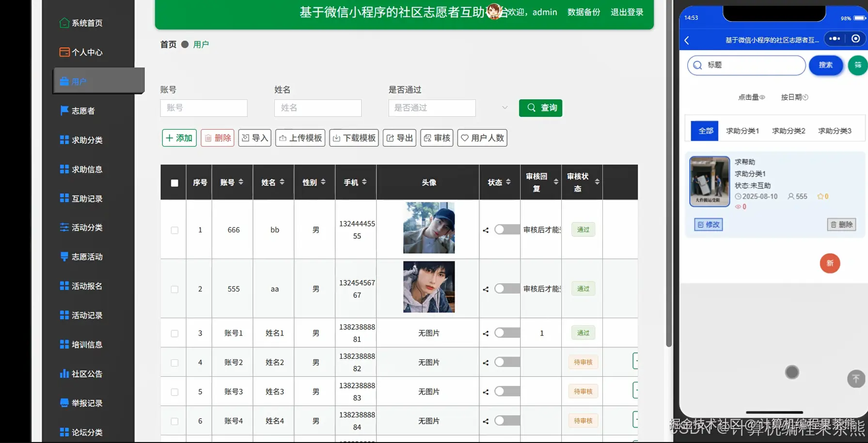This screenshot has height=443, width=868.
Task: Enable the status toggle for user bb
Action: pos(507,229)
